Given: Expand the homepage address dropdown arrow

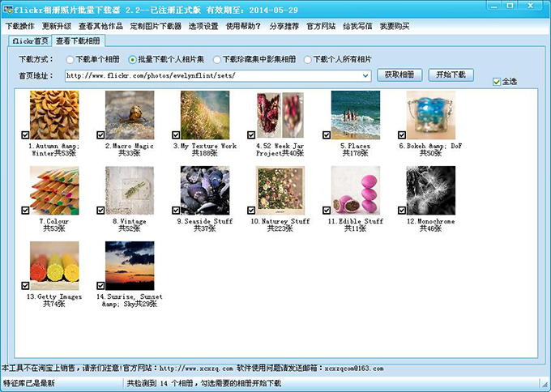Looking at the screenshot, I should (x=365, y=75).
